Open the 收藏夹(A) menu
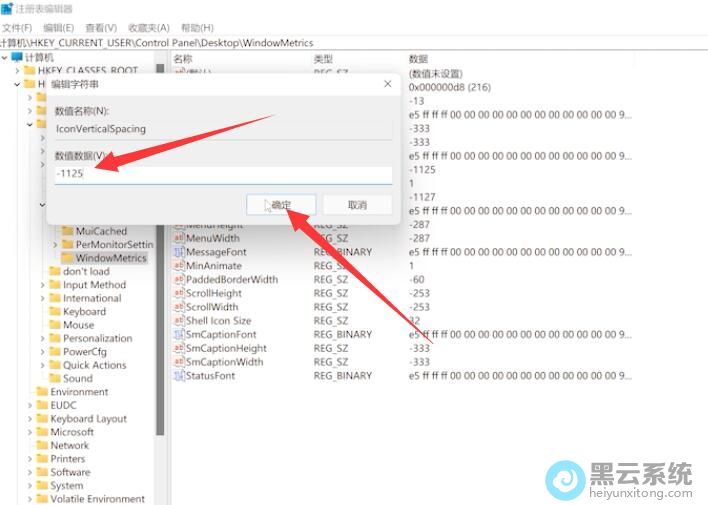Screen dimensions: 708x505 pos(148,28)
